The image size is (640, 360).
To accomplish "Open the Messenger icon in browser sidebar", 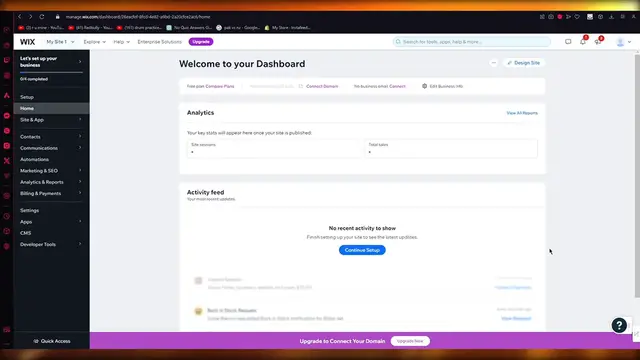I will pos(7,116).
